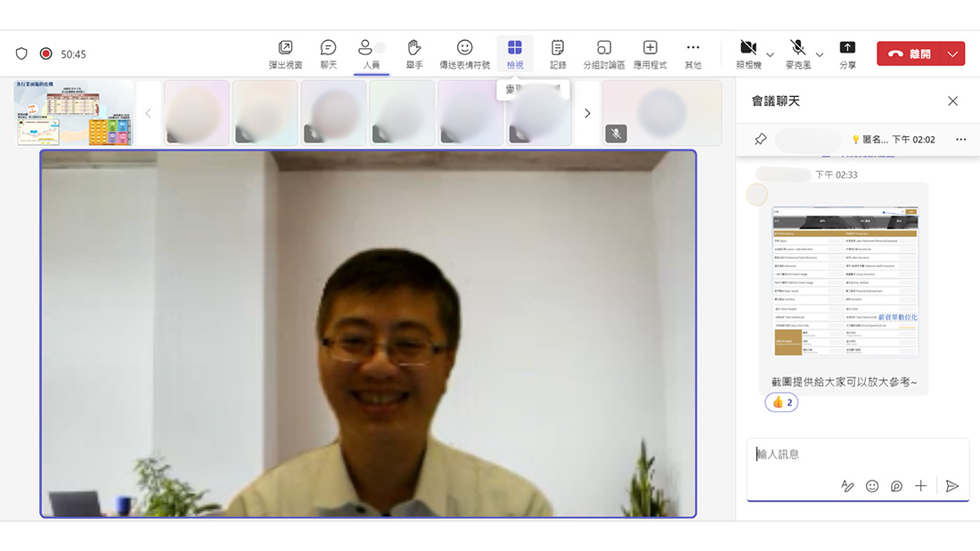
Task: Send a reaction emoji (傳送表情符號)
Action: click(x=464, y=54)
